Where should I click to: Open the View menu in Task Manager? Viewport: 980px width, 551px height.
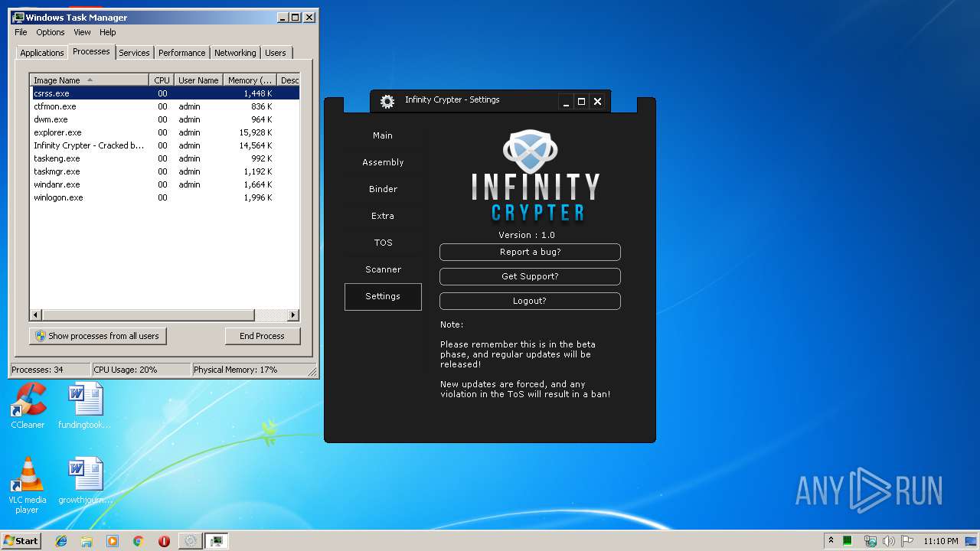pos(82,32)
